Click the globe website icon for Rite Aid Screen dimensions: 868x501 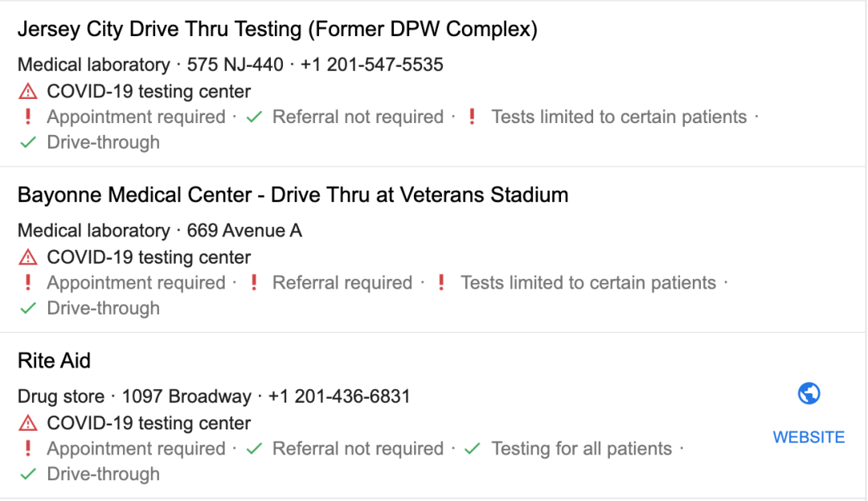click(809, 394)
